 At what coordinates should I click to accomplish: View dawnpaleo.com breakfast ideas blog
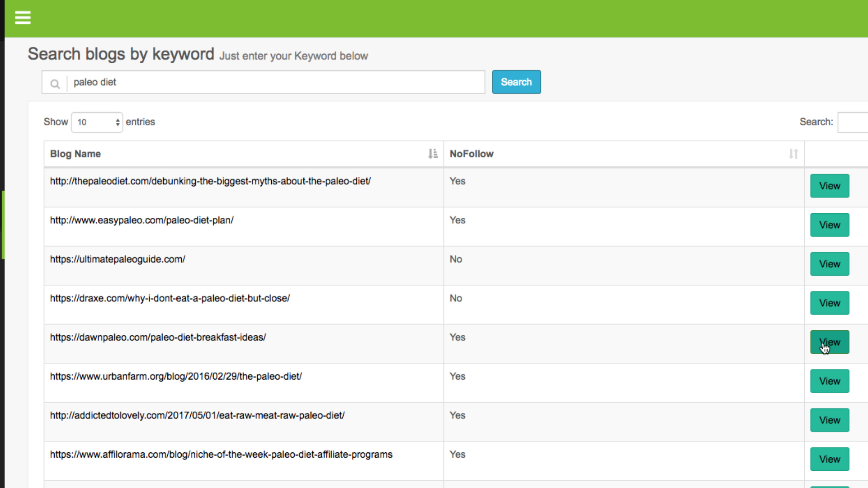tap(829, 342)
